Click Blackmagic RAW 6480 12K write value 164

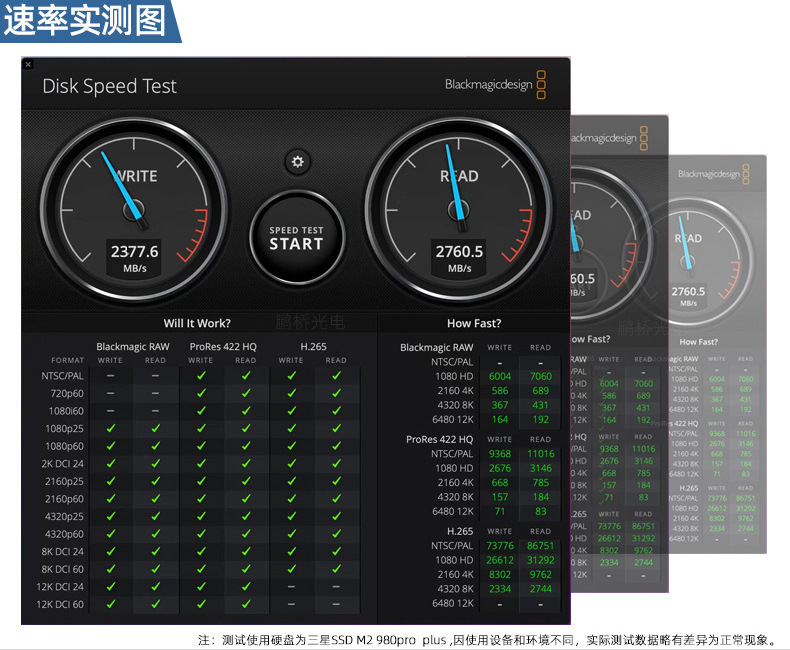(500, 420)
